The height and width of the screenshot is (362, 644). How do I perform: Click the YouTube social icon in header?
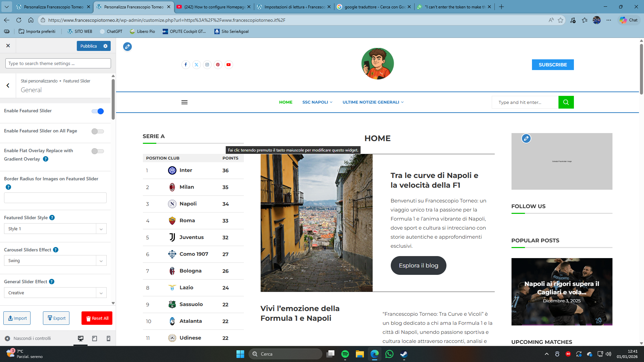pos(228,65)
